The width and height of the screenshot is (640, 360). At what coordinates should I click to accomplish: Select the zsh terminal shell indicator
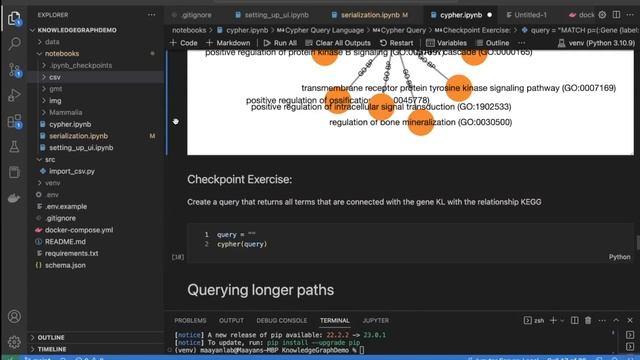click(534, 320)
